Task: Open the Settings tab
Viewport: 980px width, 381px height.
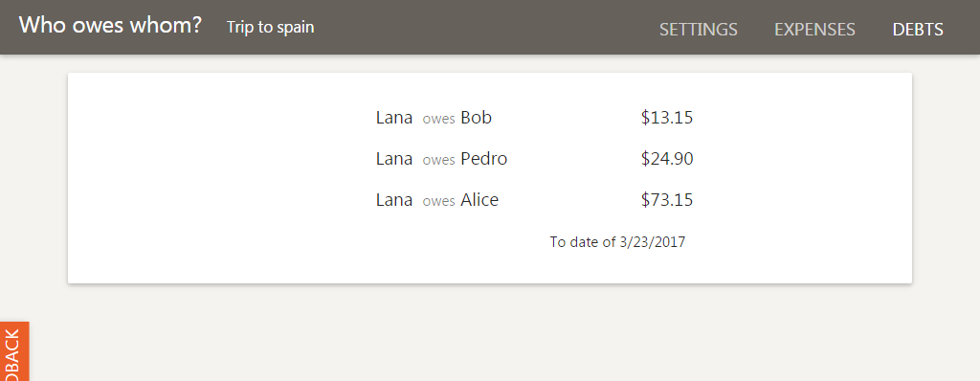Action: pos(698,30)
